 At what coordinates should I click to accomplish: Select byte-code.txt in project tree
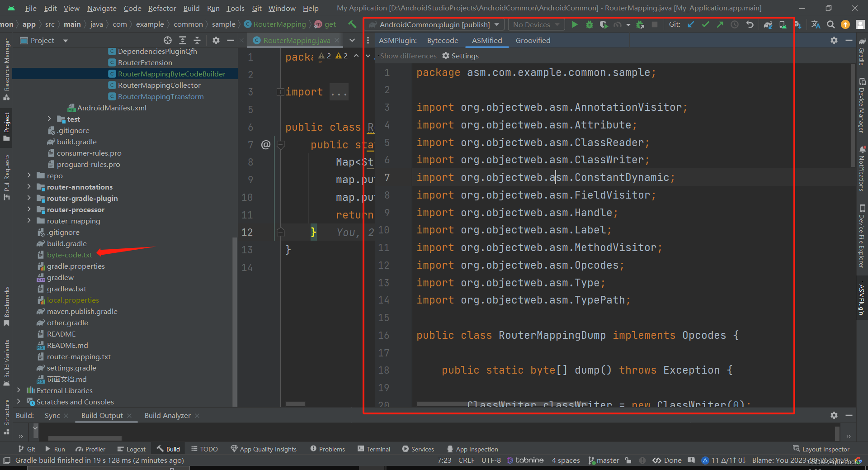pyautogui.click(x=69, y=255)
